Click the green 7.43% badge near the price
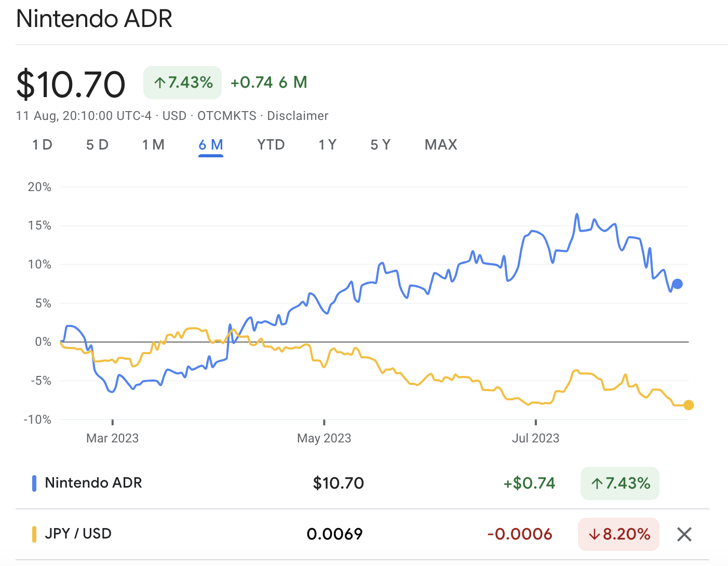Screen dimensions: 728x566 [183, 83]
